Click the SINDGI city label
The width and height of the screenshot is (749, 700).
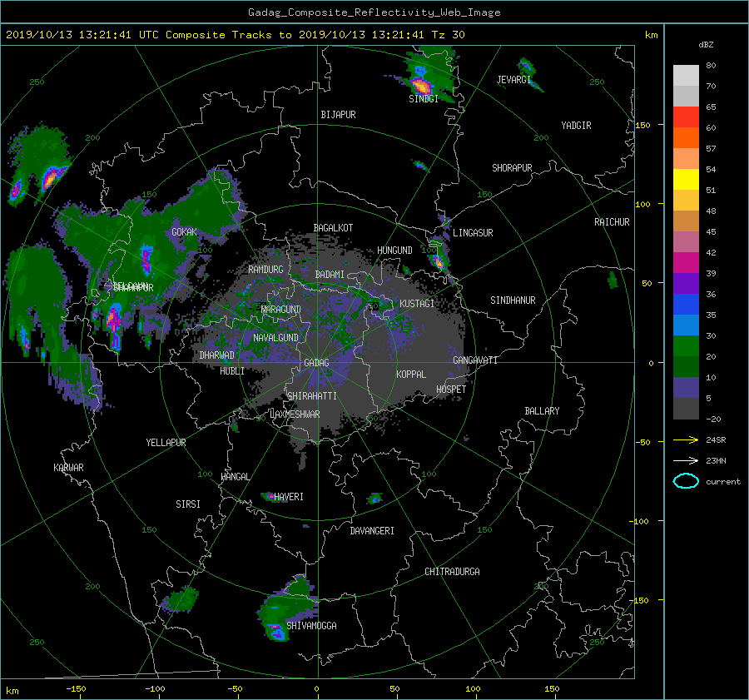tap(424, 99)
